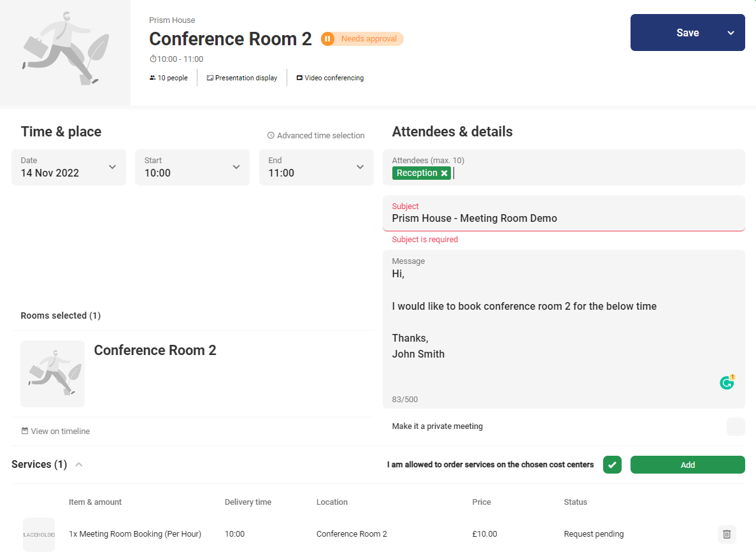Image resolution: width=756 pixels, height=559 pixels.
Task: Click the clock icon for Advanced time selection
Action: (271, 136)
